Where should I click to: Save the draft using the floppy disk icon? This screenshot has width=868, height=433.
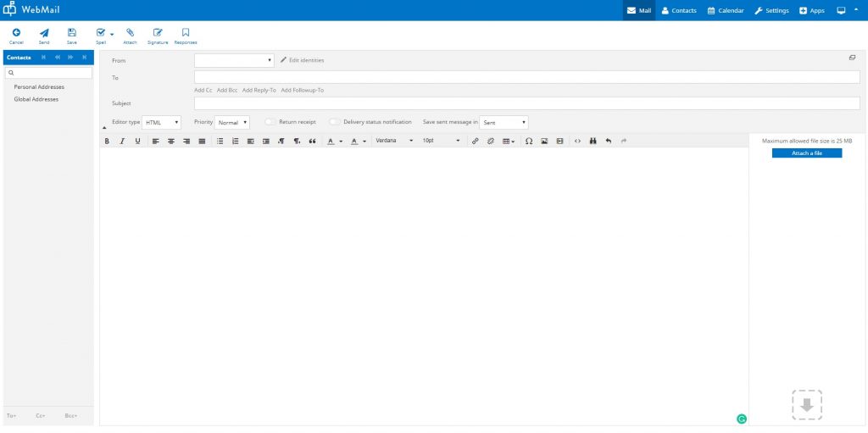[x=72, y=33]
